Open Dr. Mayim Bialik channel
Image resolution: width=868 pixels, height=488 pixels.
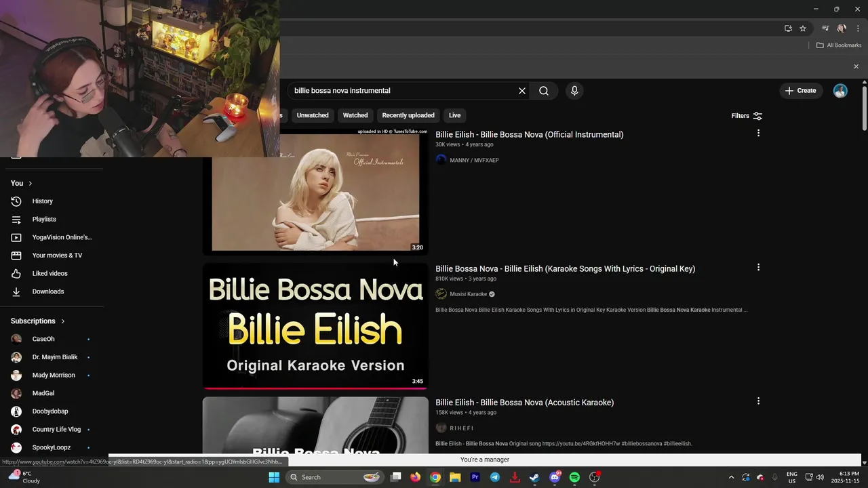click(x=52, y=357)
